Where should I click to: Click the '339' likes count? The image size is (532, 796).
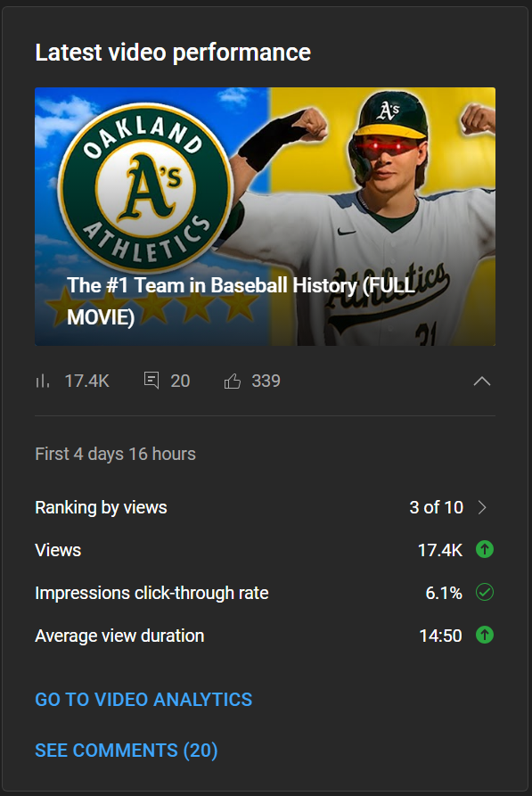tap(266, 381)
